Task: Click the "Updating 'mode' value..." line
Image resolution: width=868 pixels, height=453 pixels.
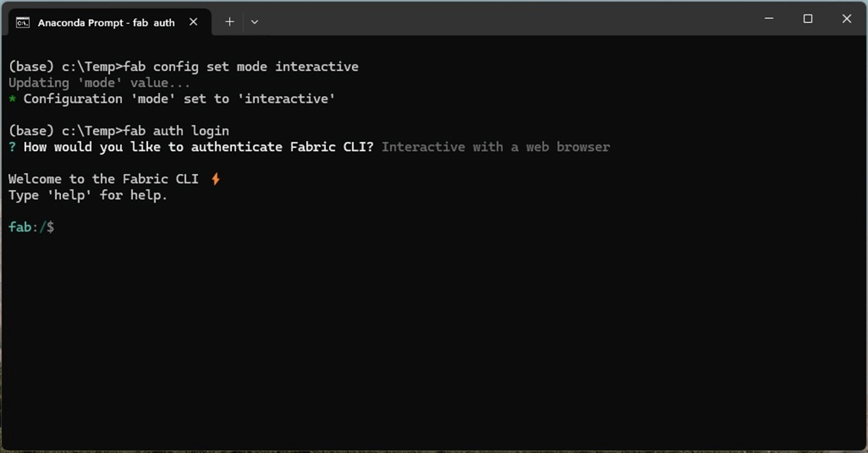Action: coord(99,82)
